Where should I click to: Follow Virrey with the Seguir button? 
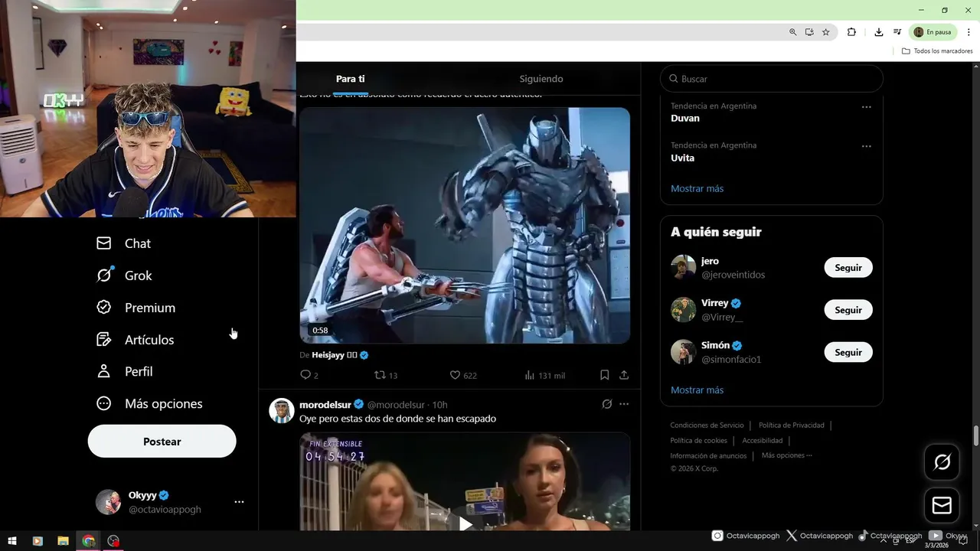pos(848,310)
